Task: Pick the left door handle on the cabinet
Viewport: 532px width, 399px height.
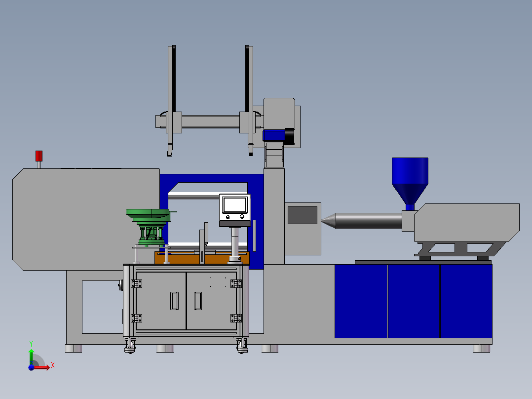Action: tap(174, 301)
